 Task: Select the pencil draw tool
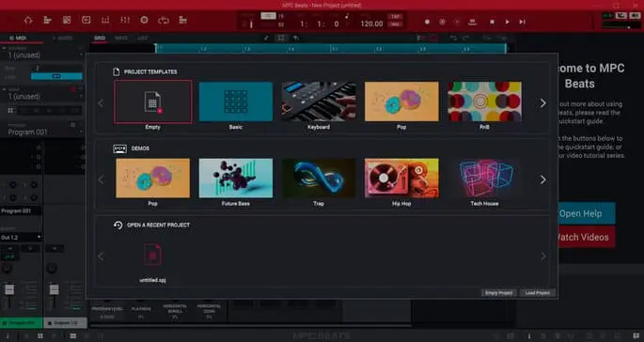point(266,39)
